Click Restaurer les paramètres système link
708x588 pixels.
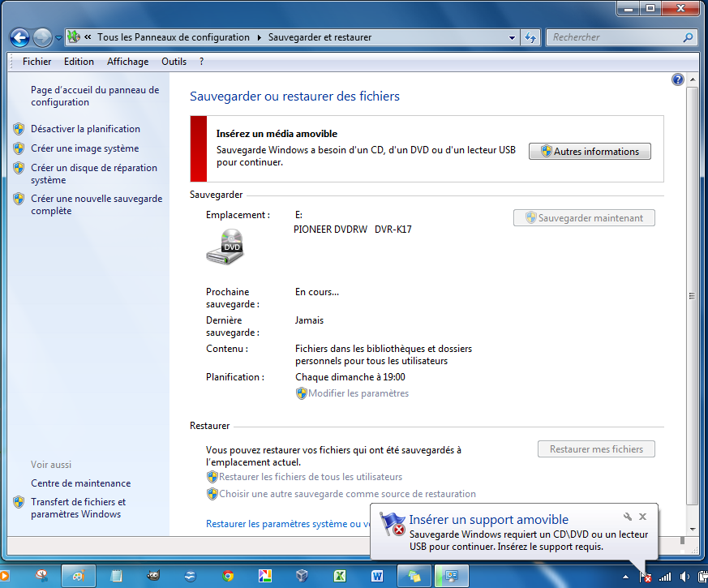pyautogui.click(x=288, y=524)
